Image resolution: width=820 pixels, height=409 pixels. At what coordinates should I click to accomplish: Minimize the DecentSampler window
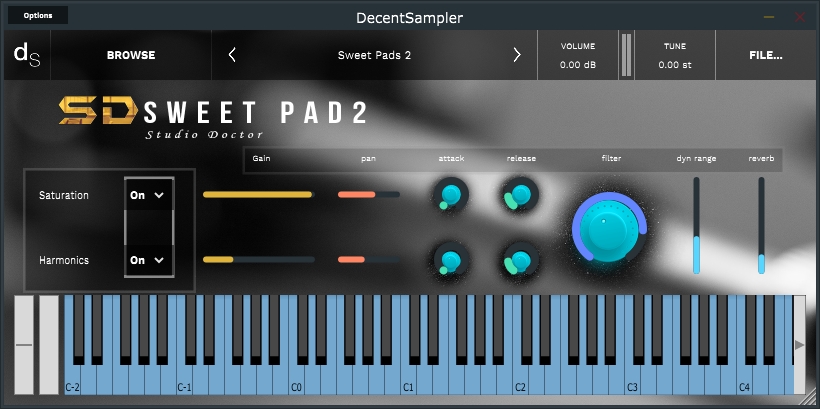coord(769,17)
